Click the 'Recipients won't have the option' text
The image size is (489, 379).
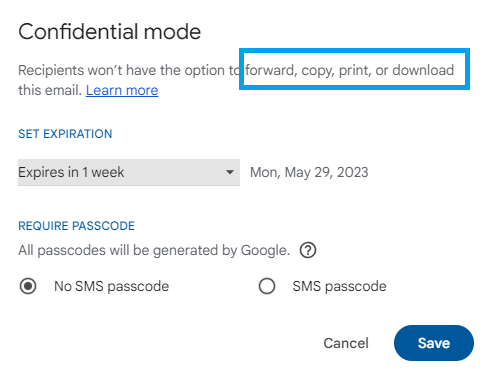tap(121, 70)
